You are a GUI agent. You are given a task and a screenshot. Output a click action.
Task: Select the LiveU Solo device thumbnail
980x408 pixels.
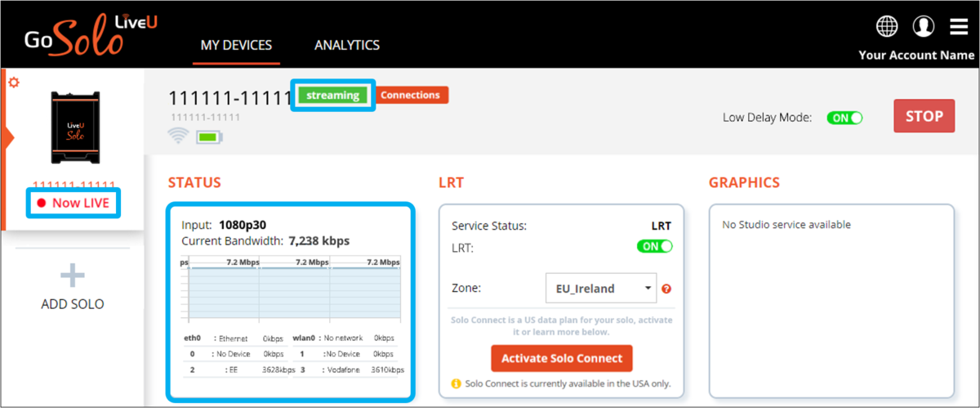tap(75, 128)
